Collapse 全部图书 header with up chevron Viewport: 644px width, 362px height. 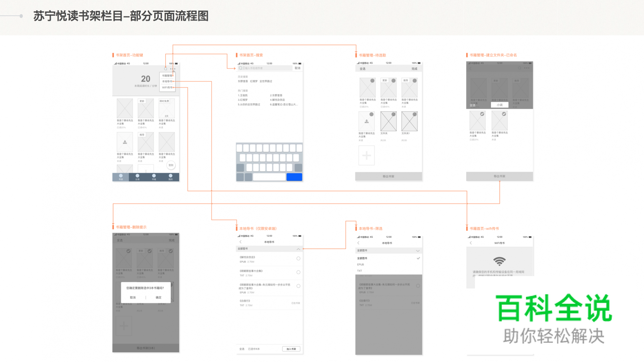(298, 249)
